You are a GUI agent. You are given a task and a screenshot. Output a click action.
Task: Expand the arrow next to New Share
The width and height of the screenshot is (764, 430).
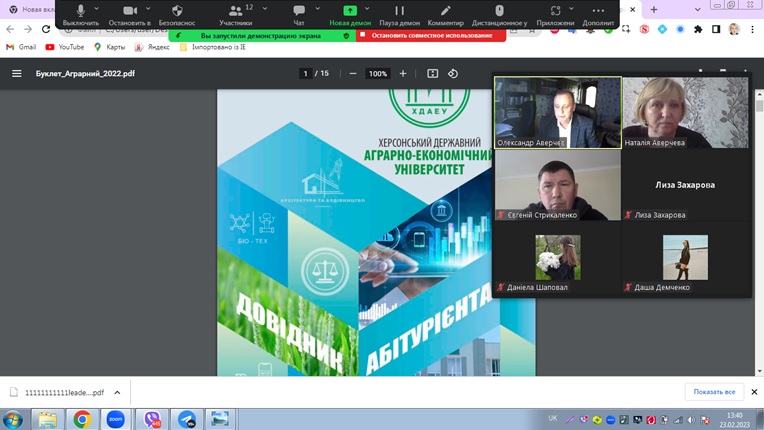coord(367,8)
